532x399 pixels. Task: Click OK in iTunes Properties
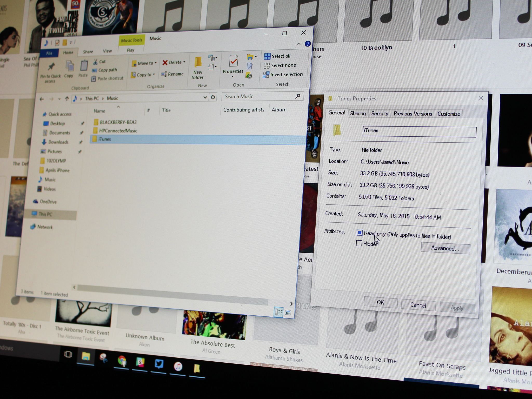[x=380, y=302]
